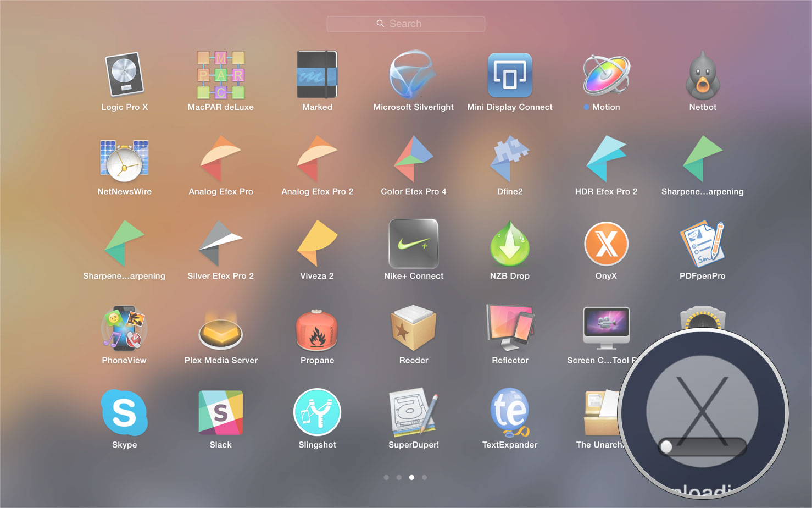Open the Dfine2 app
This screenshot has width=812, height=508.
(510, 159)
